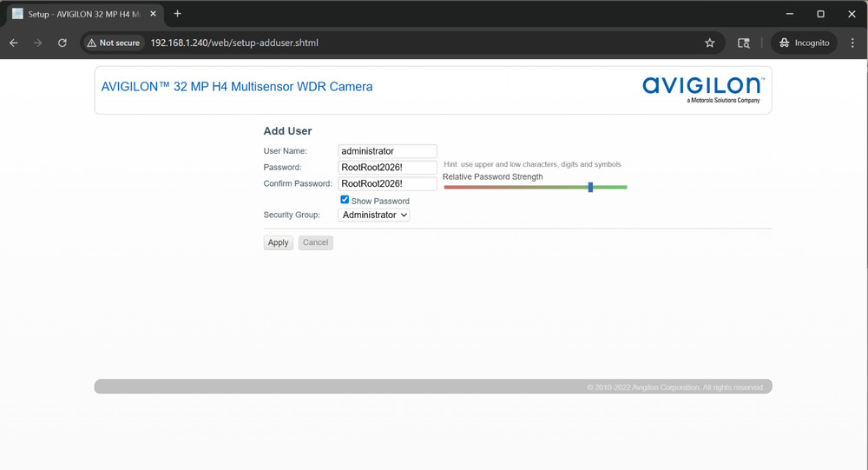Open the Security Group dropdown

[373, 215]
